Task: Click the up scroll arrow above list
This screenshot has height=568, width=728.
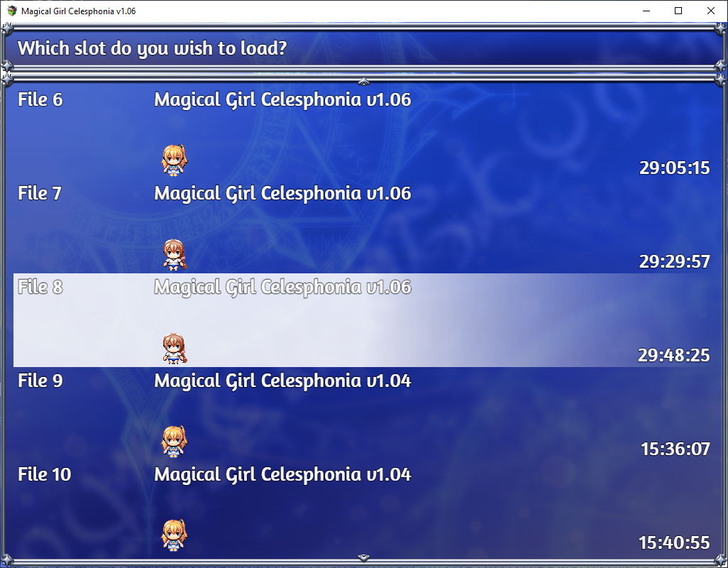Action: point(364,82)
